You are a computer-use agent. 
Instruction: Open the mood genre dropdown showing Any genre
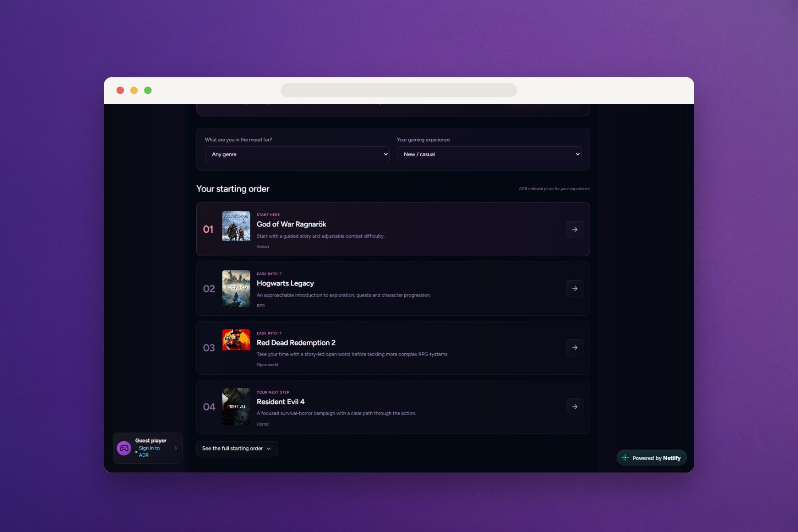tap(297, 154)
